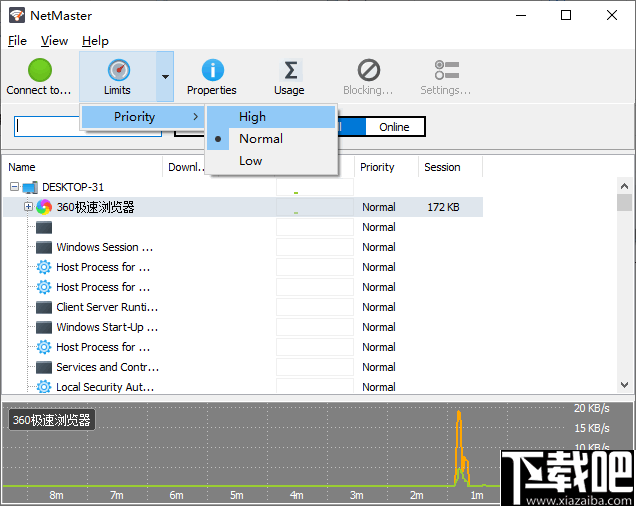Expand the 360极速浏览器 tree node
The height and width of the screenshot is (506, 636).
(28, 207)
